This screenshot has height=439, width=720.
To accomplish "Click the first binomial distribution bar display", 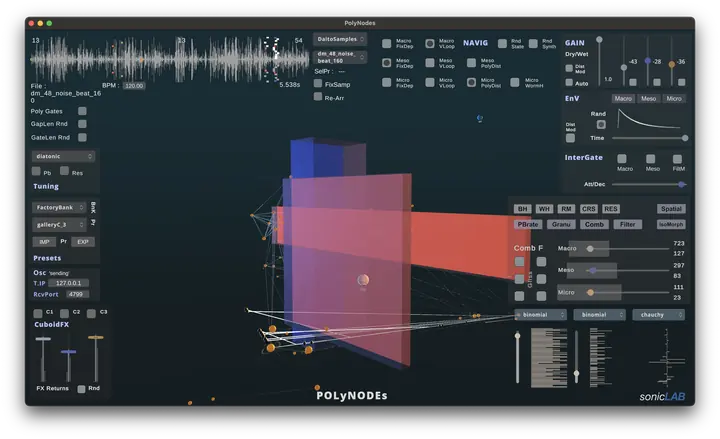I will point(549,356).
